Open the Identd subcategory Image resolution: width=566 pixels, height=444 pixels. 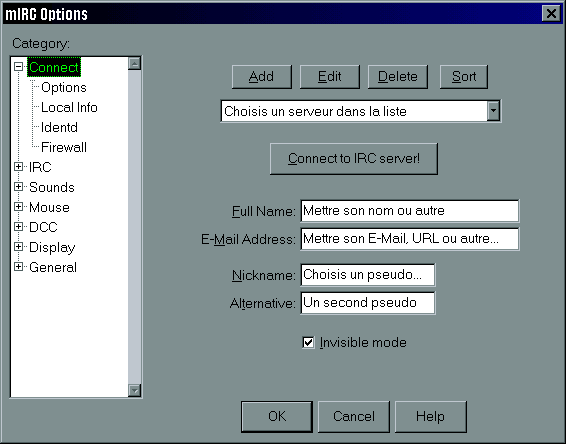(x=59, y=127)
